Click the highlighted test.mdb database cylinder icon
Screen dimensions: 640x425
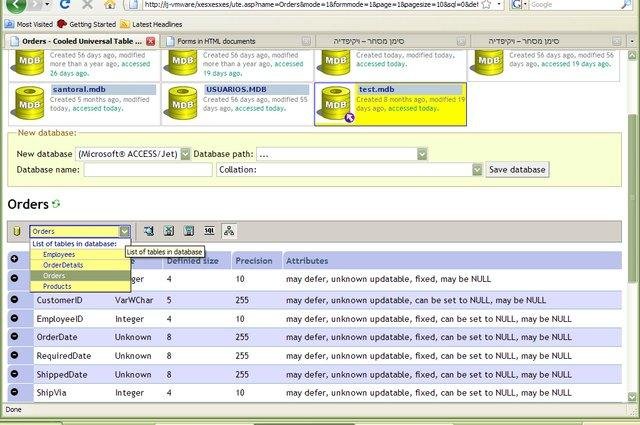point(336,102)
